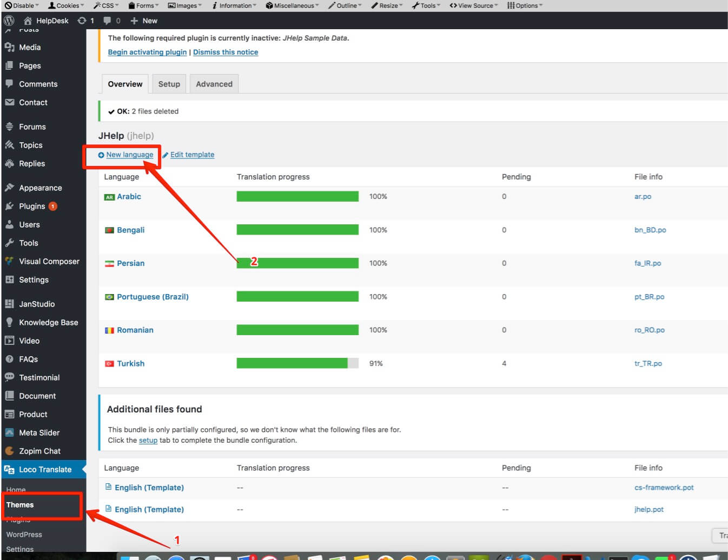Switch to the Overview tab
This screenshot has height=560, width=728.
(125, 84)
